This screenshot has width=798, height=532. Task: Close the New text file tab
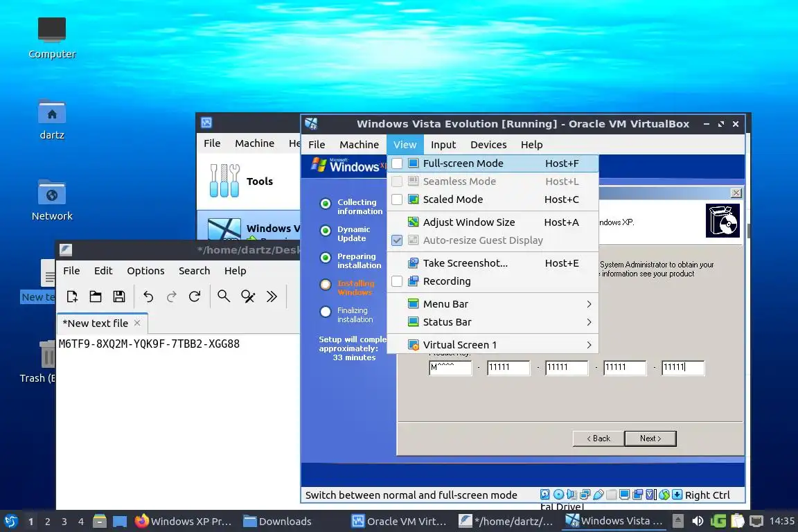pos(137,323)
